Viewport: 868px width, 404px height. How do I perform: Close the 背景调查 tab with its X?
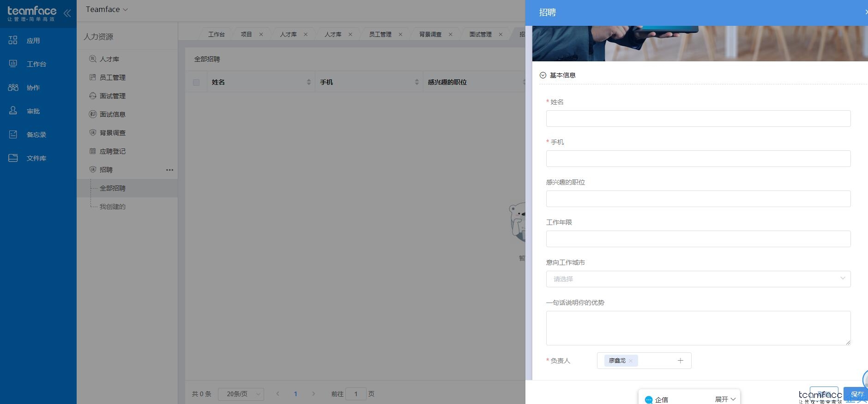pyautogui.click(x=450, y=34)
